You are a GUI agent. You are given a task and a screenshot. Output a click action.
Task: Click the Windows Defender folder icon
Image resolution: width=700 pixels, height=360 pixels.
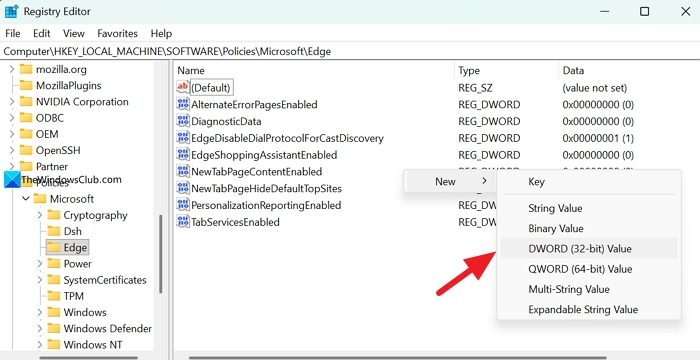(x=54, y=329)
